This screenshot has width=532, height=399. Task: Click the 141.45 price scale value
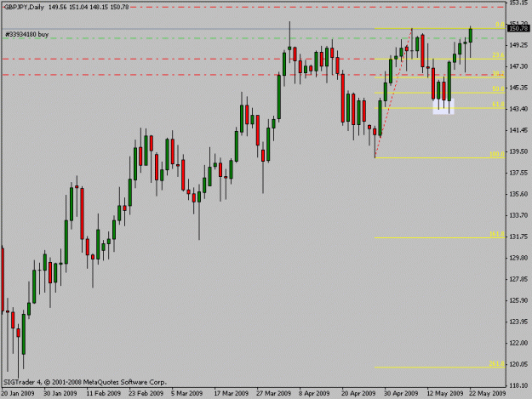point(518,130)
